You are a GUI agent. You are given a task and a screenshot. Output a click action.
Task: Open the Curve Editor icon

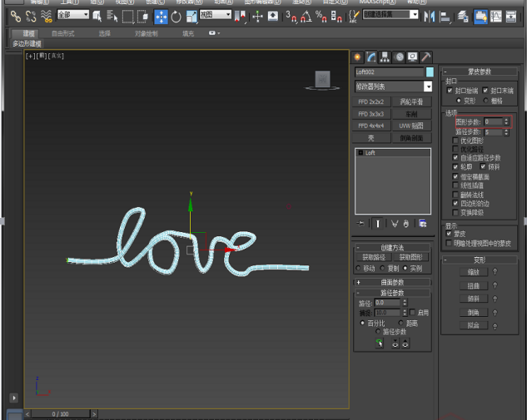point(495,16)
